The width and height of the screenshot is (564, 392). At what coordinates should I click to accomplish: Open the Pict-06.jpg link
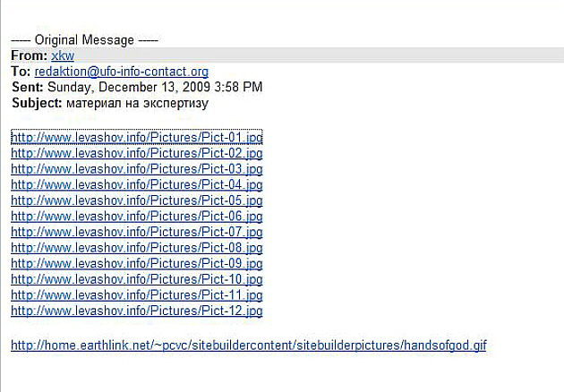[x=137, y=217]
